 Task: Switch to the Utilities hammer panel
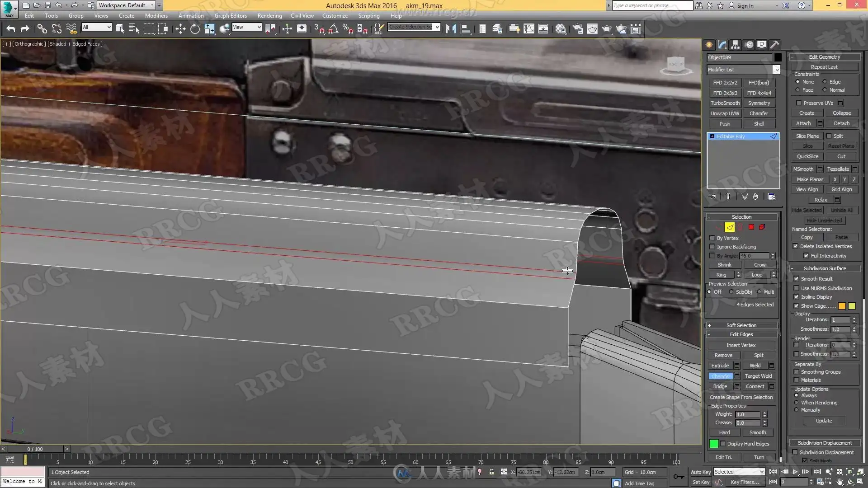775,44
